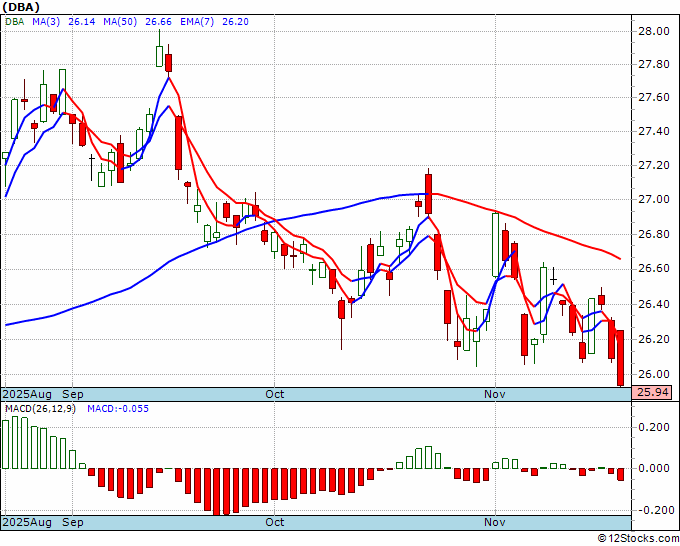Click the 28.00 price axis label

pos(653,31)
